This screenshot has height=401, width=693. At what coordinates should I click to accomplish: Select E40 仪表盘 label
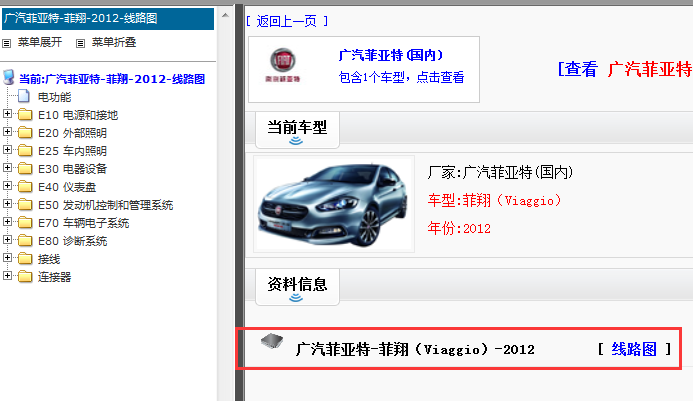pos(67,187)
